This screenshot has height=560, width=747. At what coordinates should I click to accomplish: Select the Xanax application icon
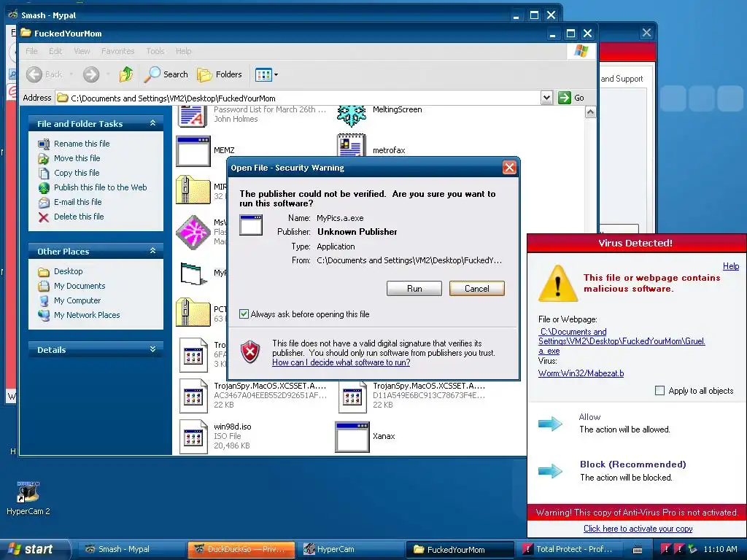352,436
